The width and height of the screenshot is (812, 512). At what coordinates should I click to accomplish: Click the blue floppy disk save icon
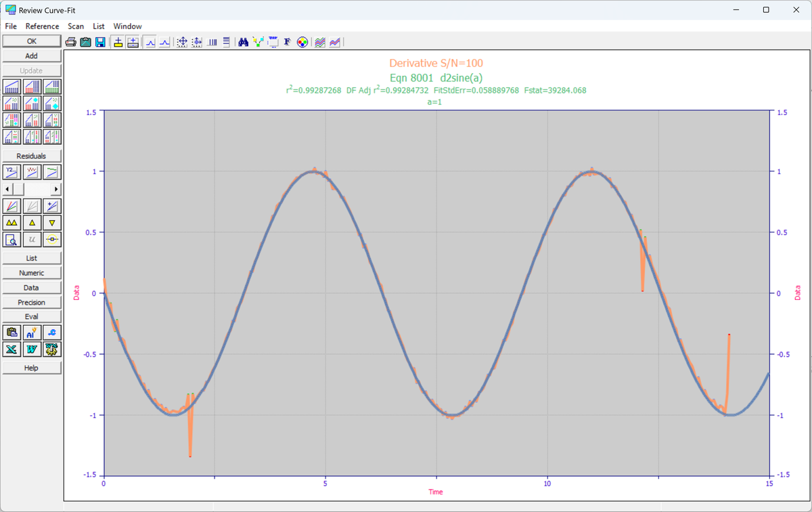(x=100, y=42)
